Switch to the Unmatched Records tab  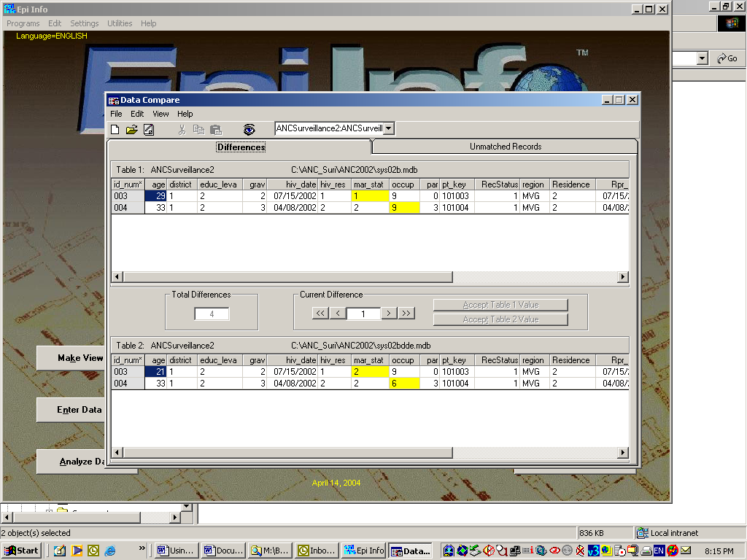(505, 147)
